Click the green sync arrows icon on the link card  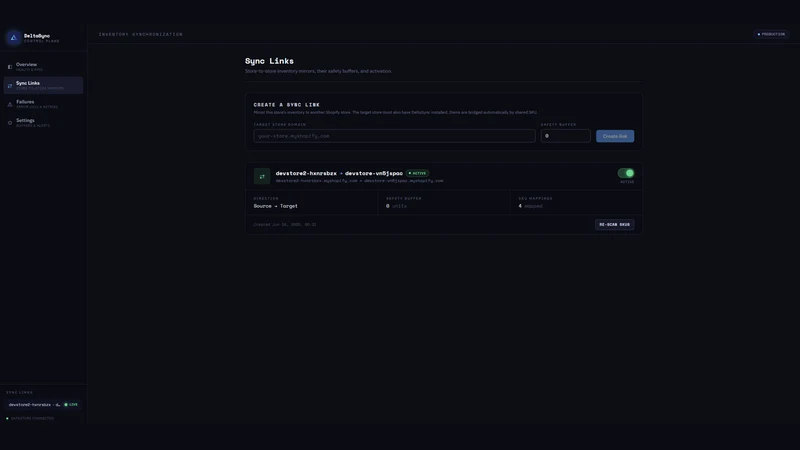[262, 177]
